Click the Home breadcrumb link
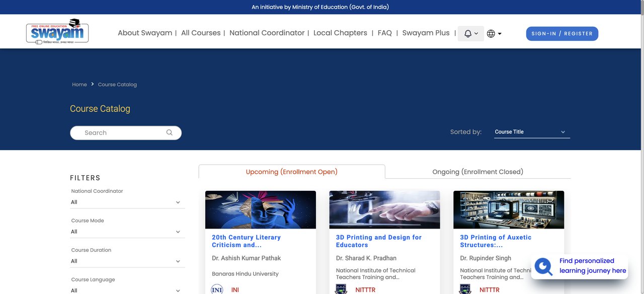644x294 pixels. [x=79, y=84]
